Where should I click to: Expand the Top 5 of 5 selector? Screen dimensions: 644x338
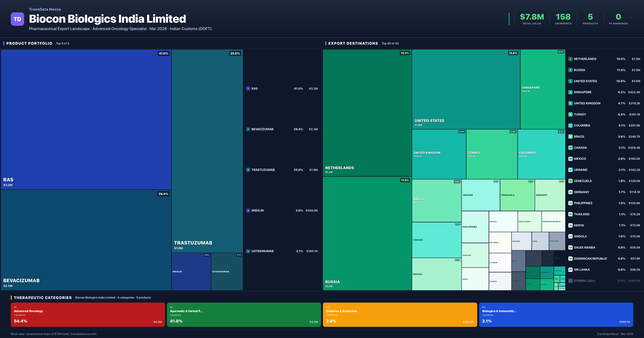pos(63,43)
